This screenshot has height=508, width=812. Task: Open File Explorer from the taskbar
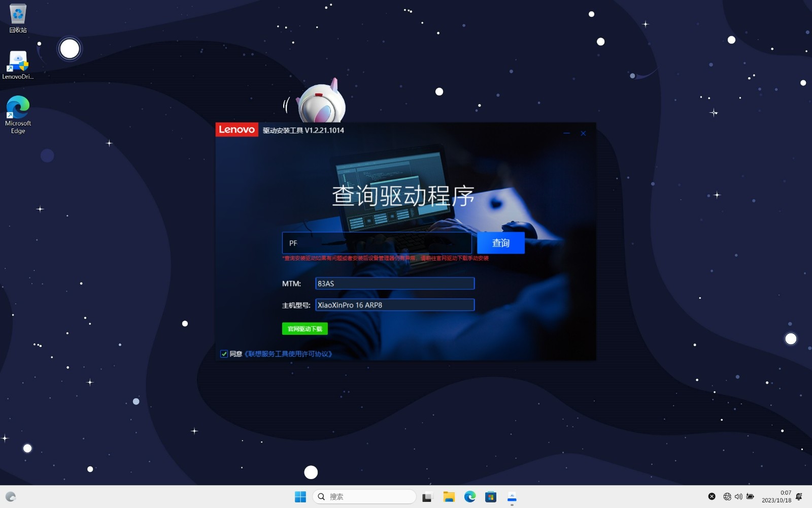449,497
